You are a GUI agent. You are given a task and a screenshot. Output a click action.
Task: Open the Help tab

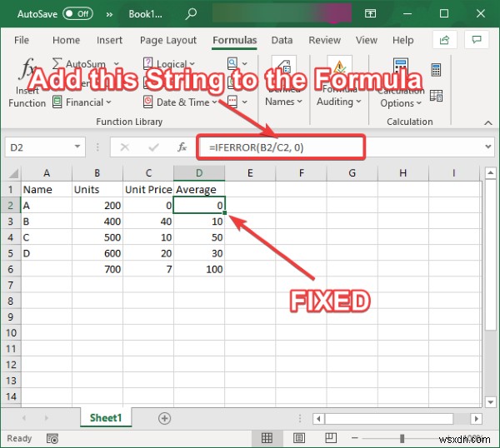402,40
